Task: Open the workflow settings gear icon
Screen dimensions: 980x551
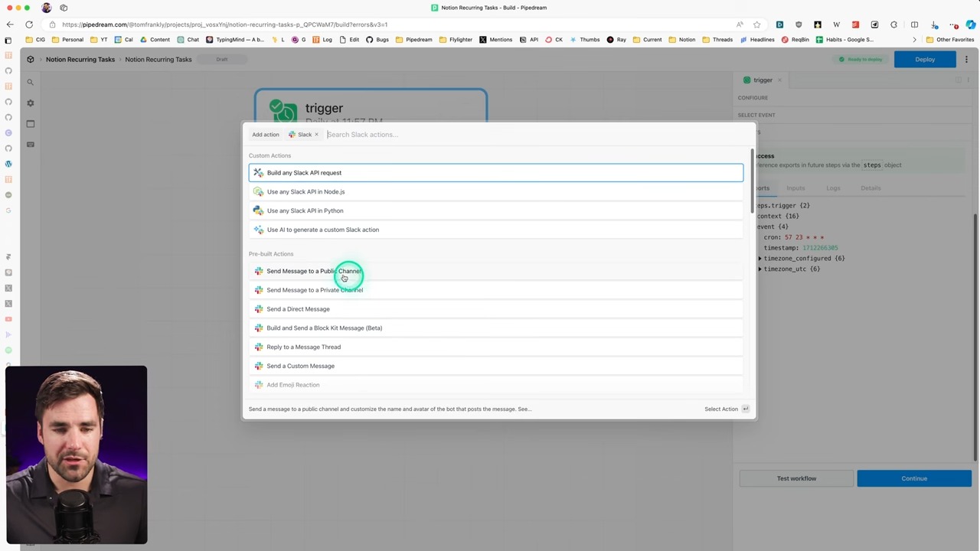Action: 31,103
